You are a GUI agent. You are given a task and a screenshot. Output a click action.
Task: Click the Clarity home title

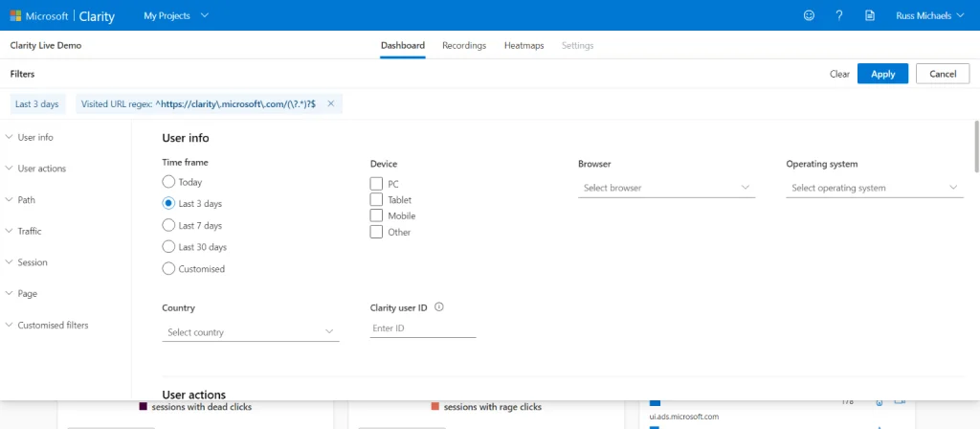[97, 16]
